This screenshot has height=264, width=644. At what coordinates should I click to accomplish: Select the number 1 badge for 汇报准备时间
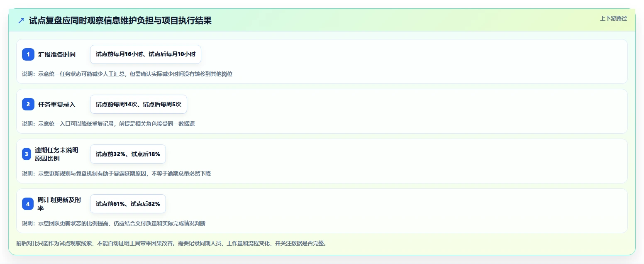28,54
